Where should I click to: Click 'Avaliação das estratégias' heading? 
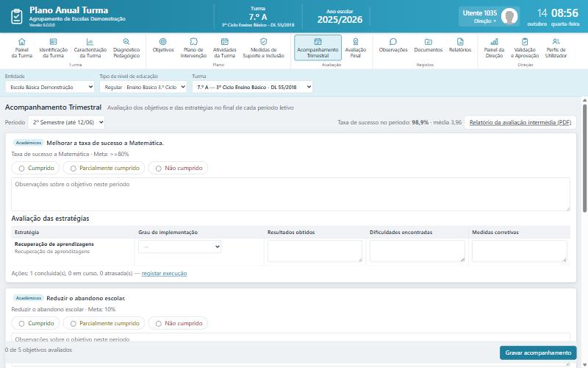pos(50,219)
